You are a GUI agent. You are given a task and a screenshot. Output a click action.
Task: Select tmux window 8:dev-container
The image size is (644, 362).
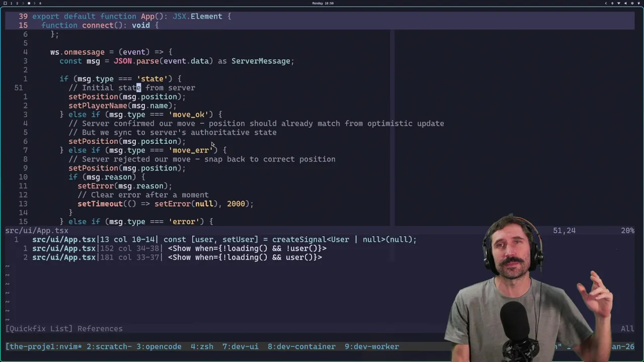pos(301,346)
